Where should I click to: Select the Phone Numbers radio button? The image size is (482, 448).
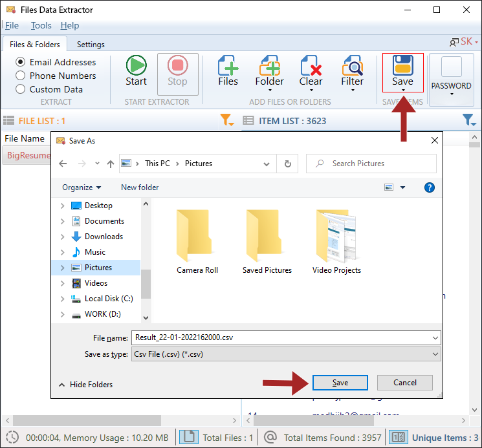point(21,76)
